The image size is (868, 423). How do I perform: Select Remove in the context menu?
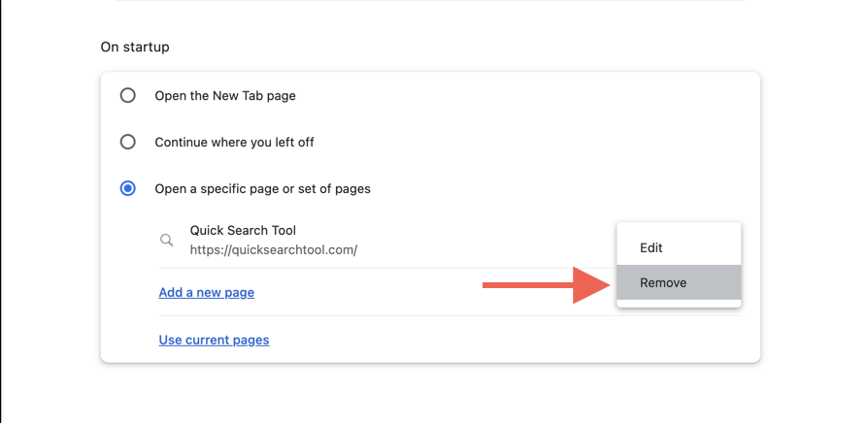tap(663, 283)
